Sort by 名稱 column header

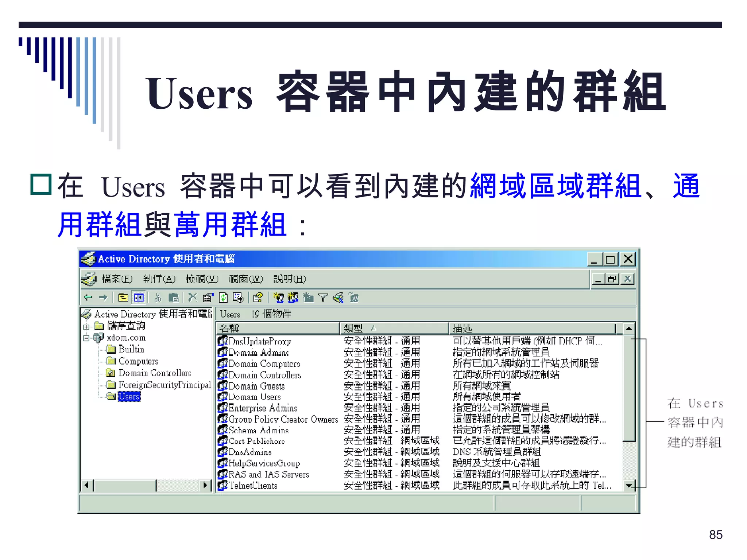(x=278, y=328)
